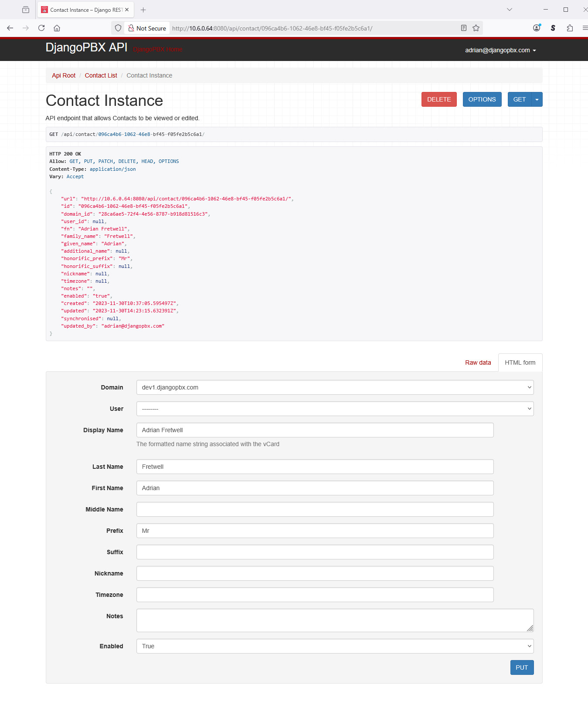
Task: Toggle reader view icon in address bar
Action: point(464,28)
